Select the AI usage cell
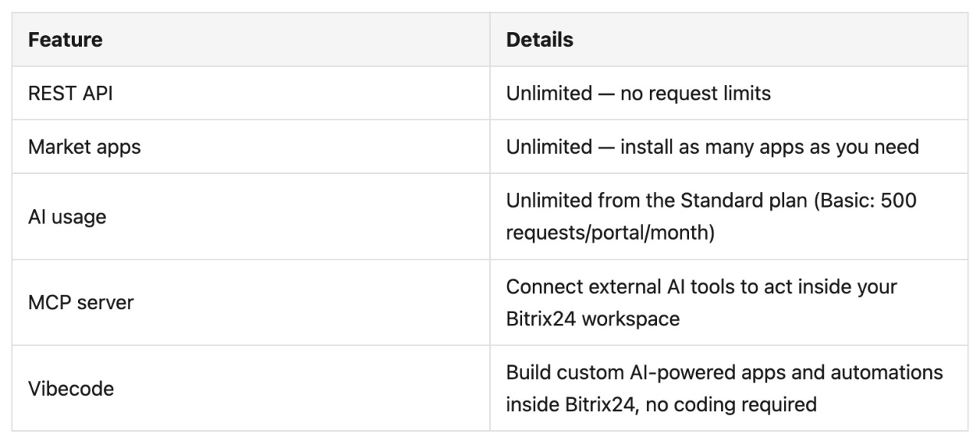The image size is (980, 441). tap(250, 217)
